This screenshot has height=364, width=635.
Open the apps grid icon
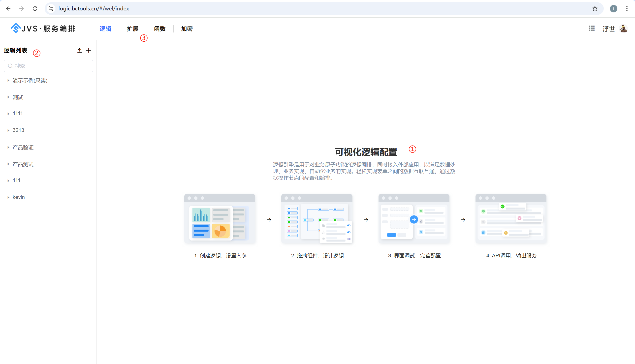pos(592,29)
